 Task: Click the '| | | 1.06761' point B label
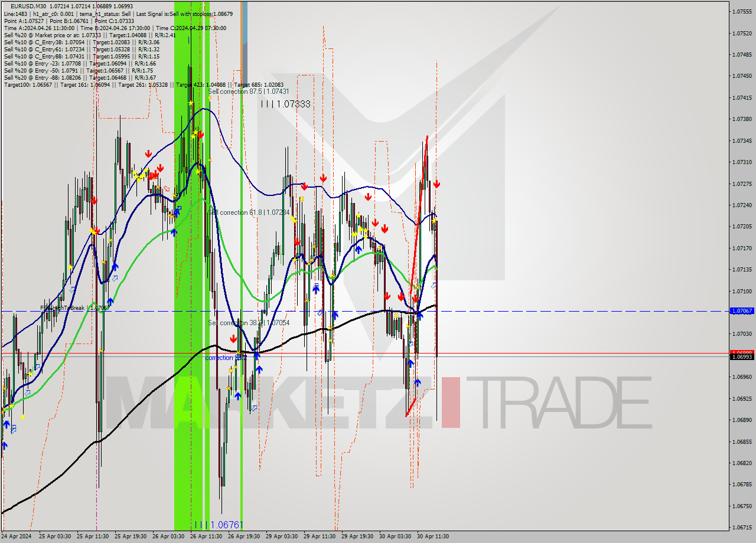tap(219, 525)
